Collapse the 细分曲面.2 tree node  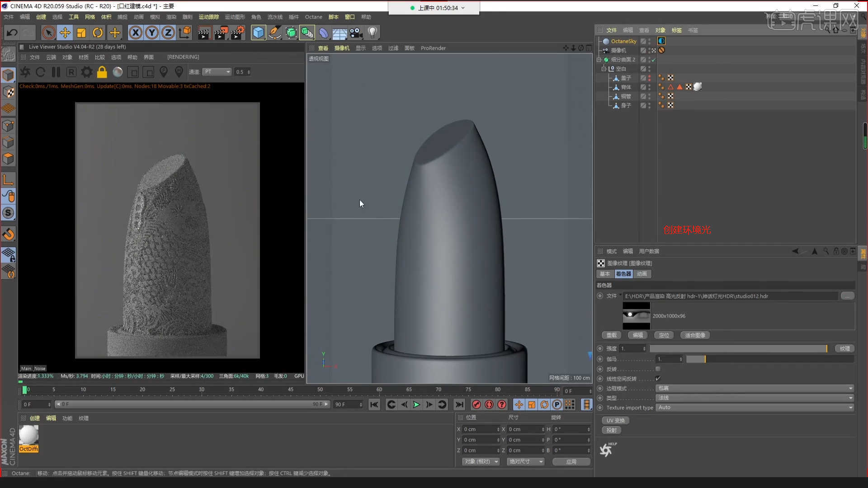click(x=599, y=59)
